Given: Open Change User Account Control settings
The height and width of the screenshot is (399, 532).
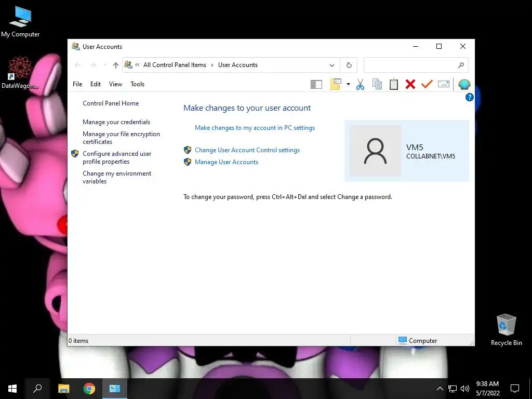Looking at the screenshot, I should (x=247, y=150).
